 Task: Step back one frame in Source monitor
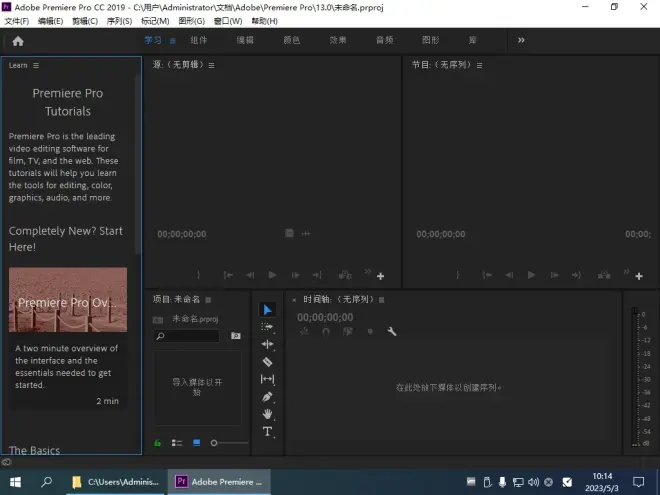click(x=250, y=275)
